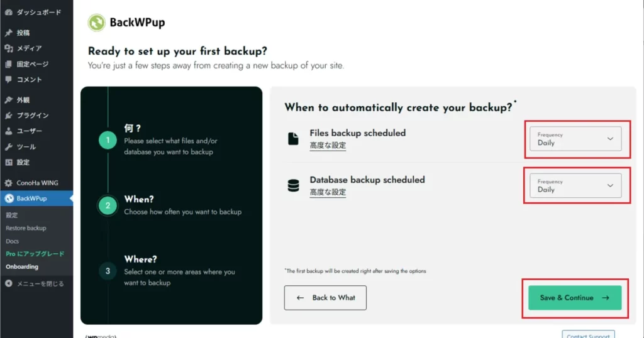
Task: Open the Restore backup submenu item
Action: click(x=26, y=228)
